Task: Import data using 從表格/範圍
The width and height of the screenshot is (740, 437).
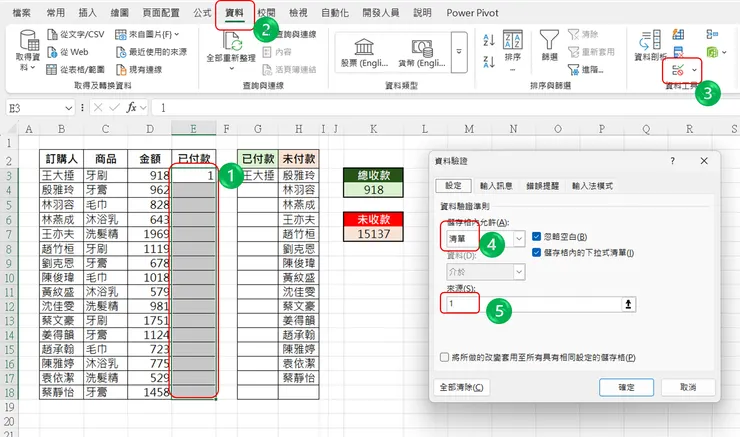Action: (x=76, y=69)
